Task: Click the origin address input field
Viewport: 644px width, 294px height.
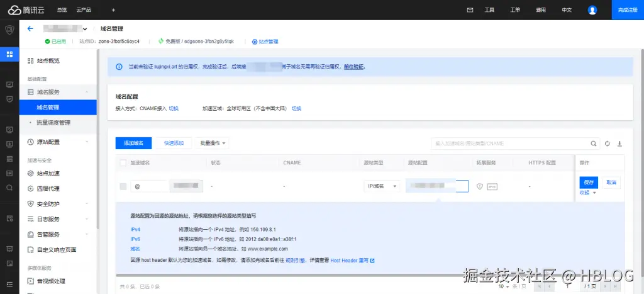Action: 437,186
